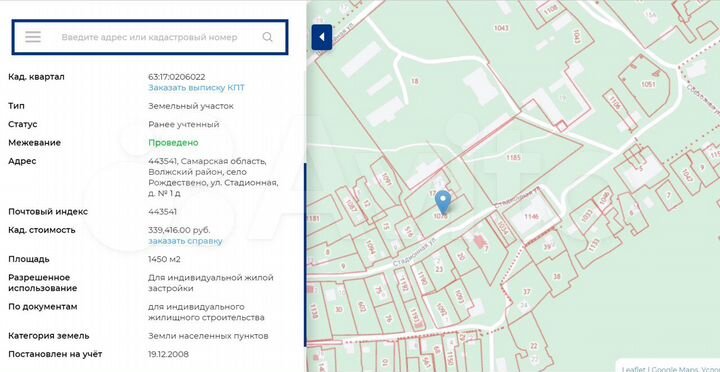720x372 pixels.
Task: Click the 'Проведено' status text
Action: coord(173,143)
